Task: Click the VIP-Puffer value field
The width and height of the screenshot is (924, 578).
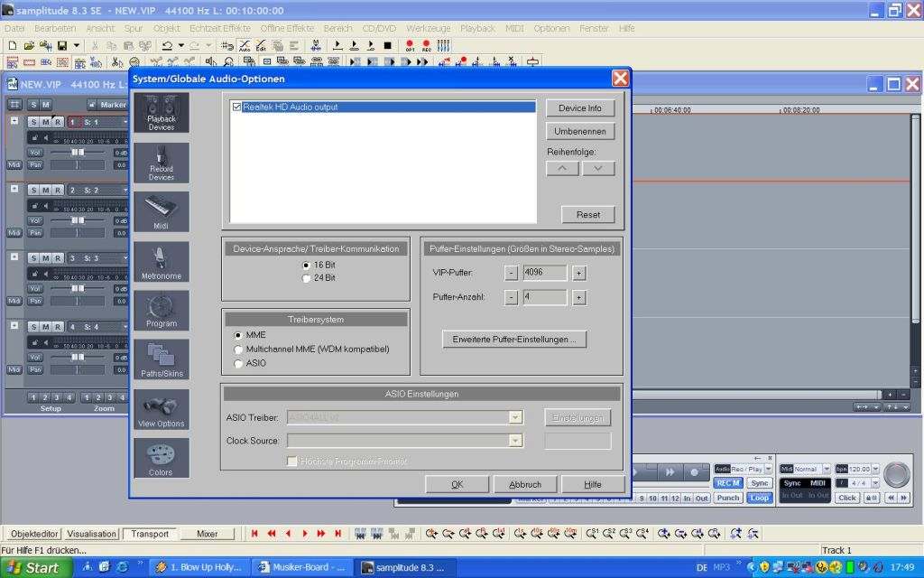Action: click(x=544, y=273)
